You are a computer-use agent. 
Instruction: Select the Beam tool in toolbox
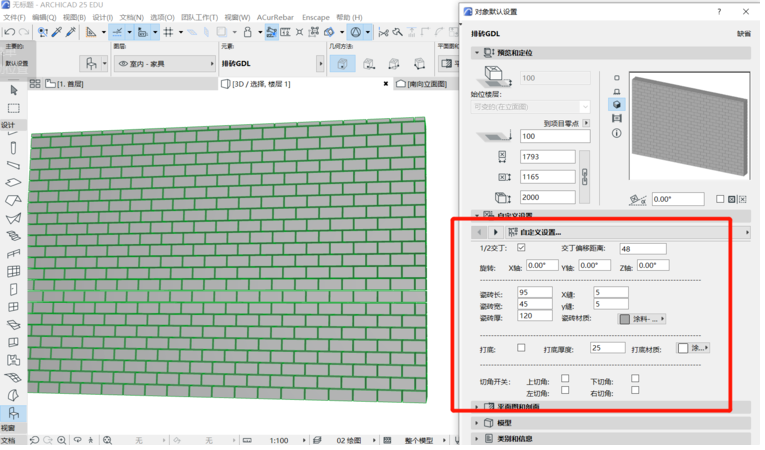tap(14, 165)
